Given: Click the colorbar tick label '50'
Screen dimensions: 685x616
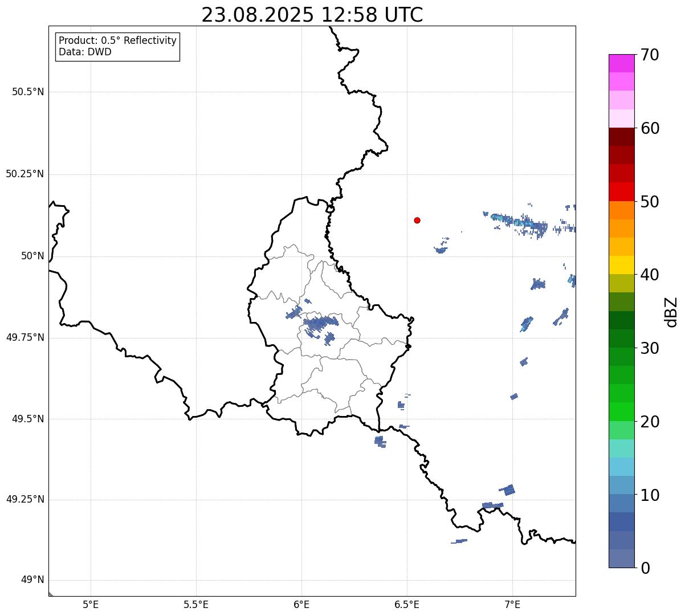Looking at the screenshot, I should pyautogui.click(x=650, y=202).
